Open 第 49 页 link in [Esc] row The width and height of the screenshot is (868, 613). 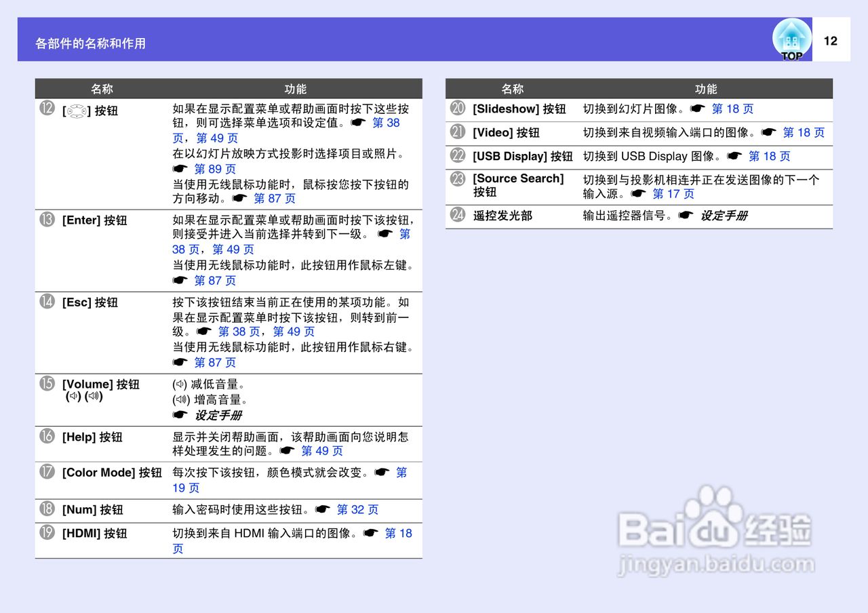point(294,332)
